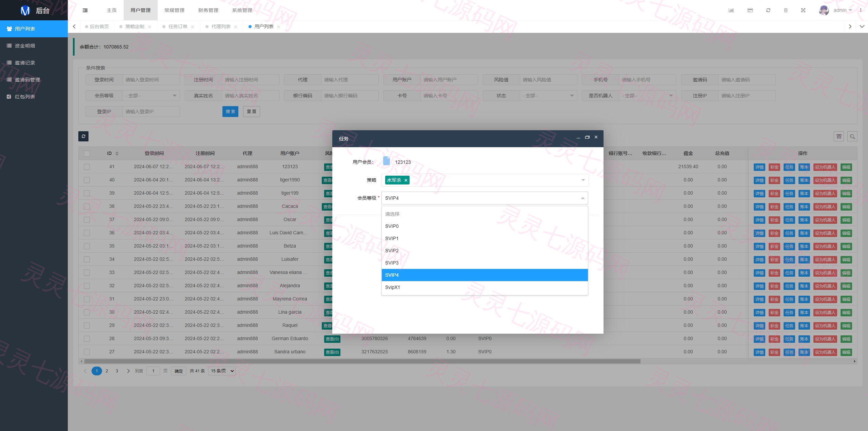Close the 策略定制 tab
868x431 pixels.
tap(150, 27)
